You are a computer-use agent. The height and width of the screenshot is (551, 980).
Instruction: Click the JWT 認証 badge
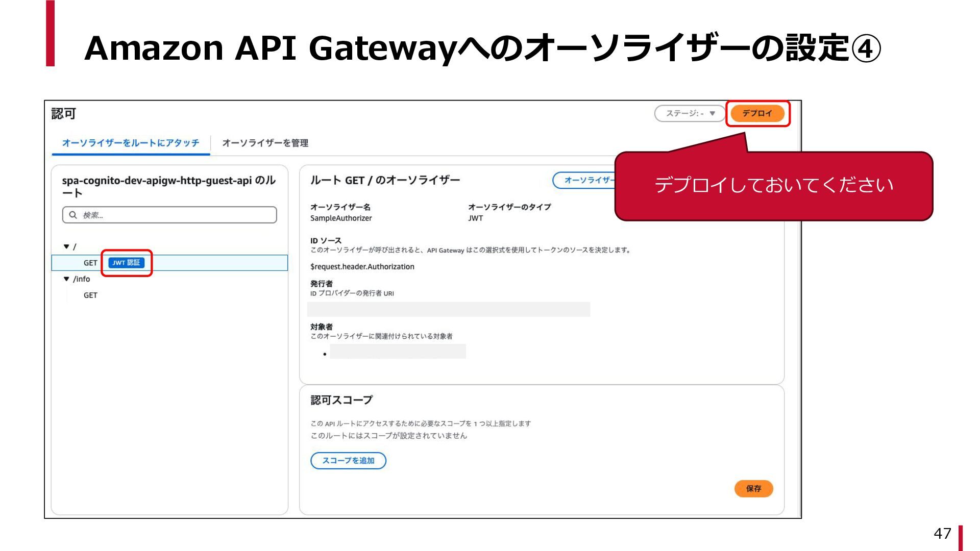[x=126, y=263]
